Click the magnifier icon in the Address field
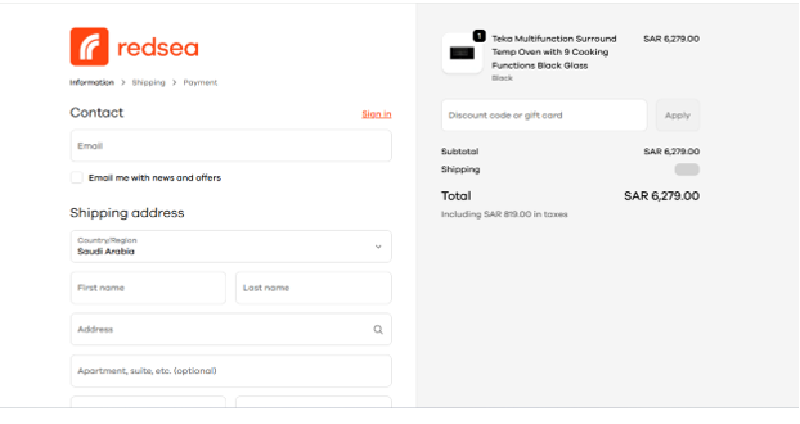 (x=377, y=329)
